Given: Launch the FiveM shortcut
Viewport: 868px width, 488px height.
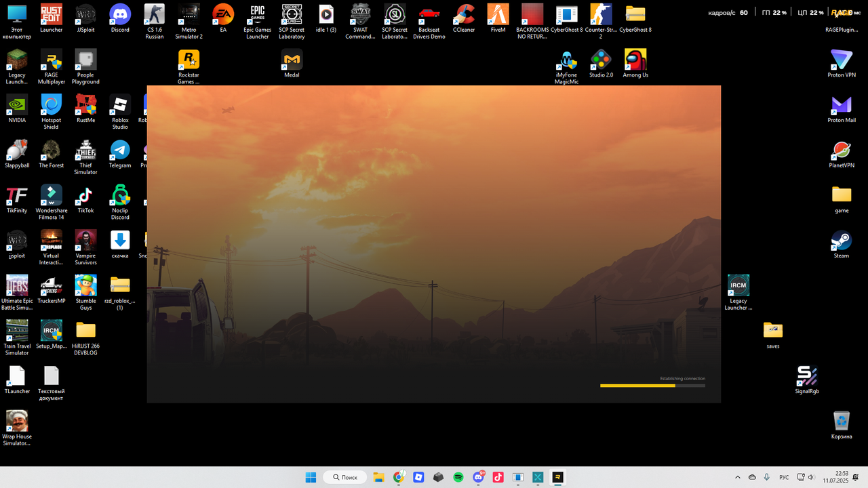Looking at the screenshot, I should pyautogui.click(x=498, y=19).
